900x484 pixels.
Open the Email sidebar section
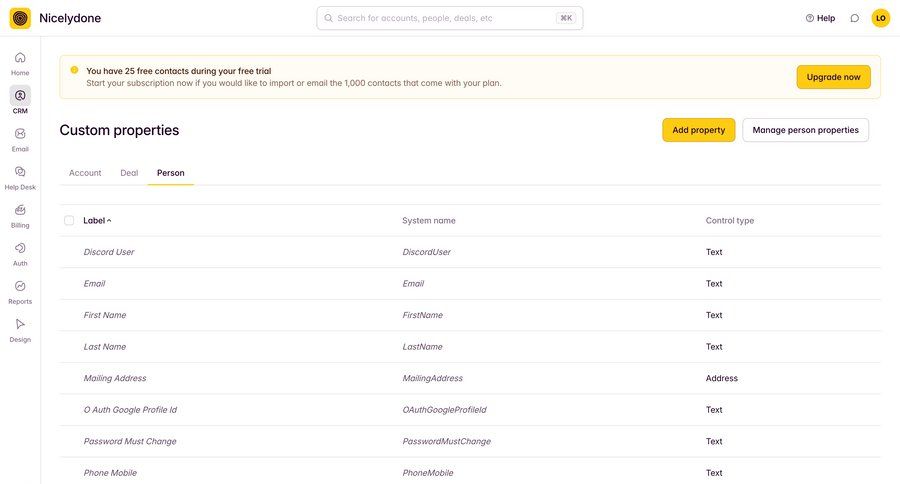pos(20,134)
